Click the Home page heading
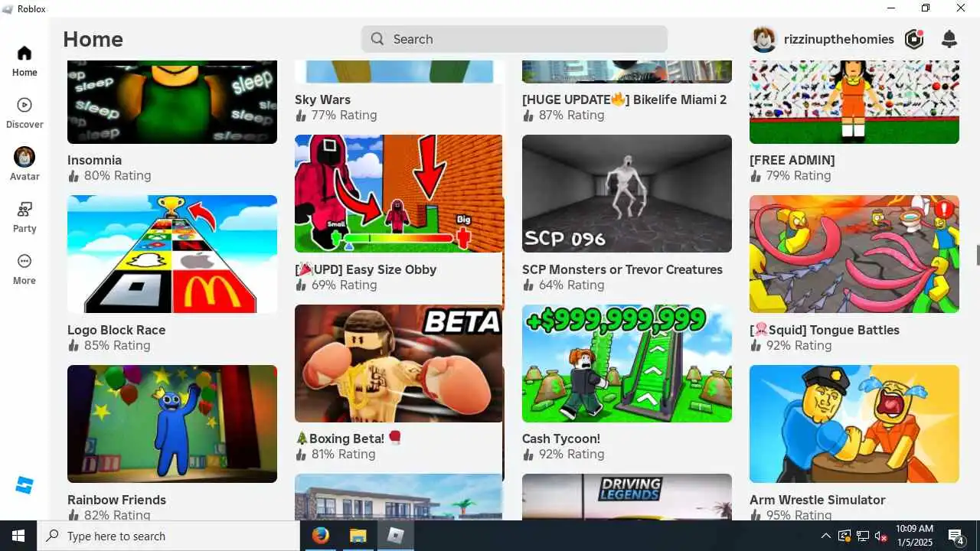Viewport: 980px width, 551px height. pyautogui.click(x=93, y=39)
